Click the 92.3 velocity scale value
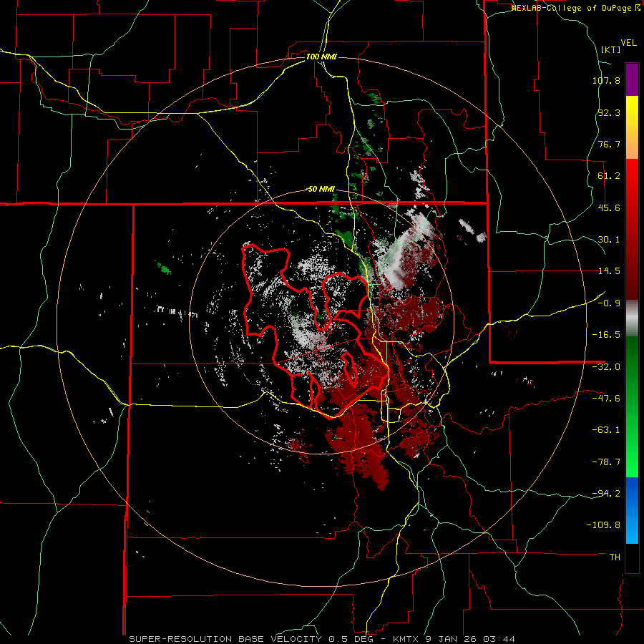The width and height of the screenshot is (644, 644). 609,112
